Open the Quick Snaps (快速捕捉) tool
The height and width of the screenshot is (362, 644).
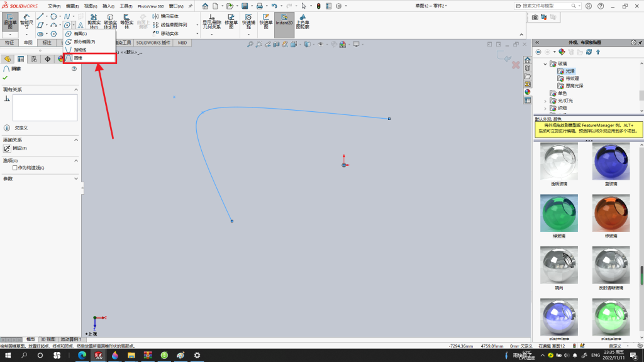pos(248,21)
